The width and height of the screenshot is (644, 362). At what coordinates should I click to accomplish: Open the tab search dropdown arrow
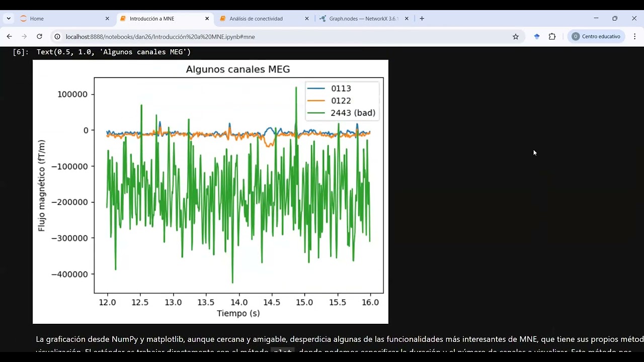pos(9,19)
